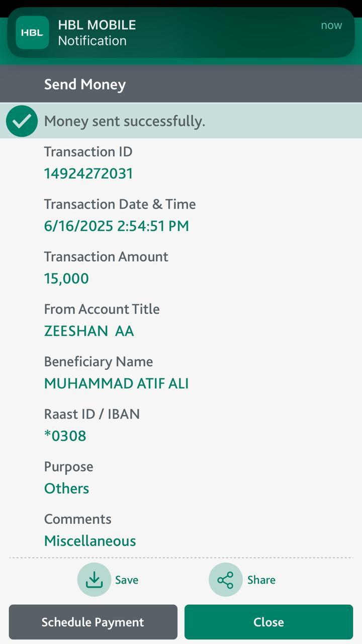Tap the Share icon

tap(225, 580)
